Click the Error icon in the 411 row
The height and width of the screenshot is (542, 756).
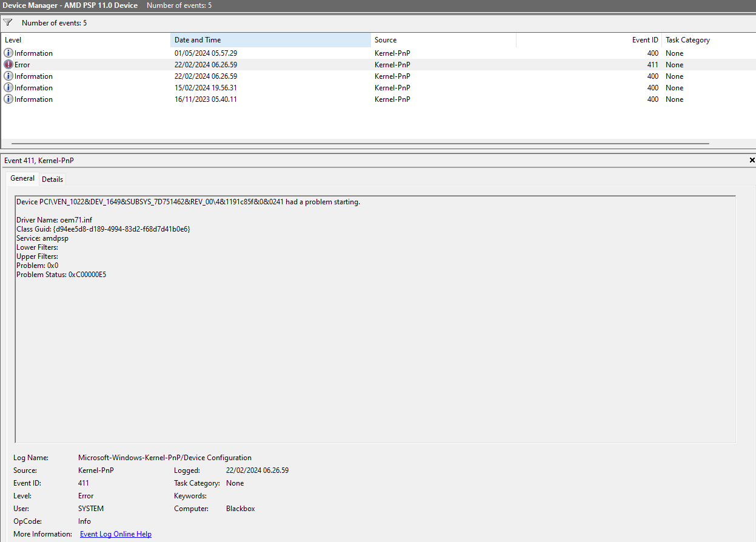click(8, 65)
